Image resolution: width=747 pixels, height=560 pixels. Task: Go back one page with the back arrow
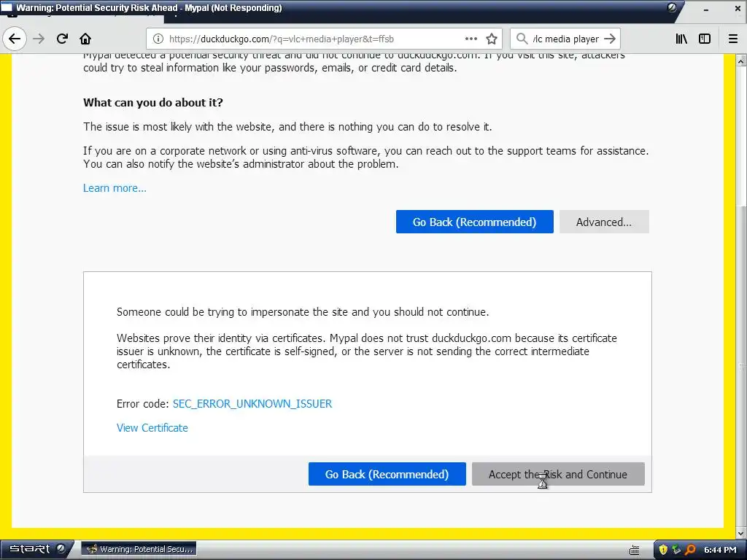[15, 39]
